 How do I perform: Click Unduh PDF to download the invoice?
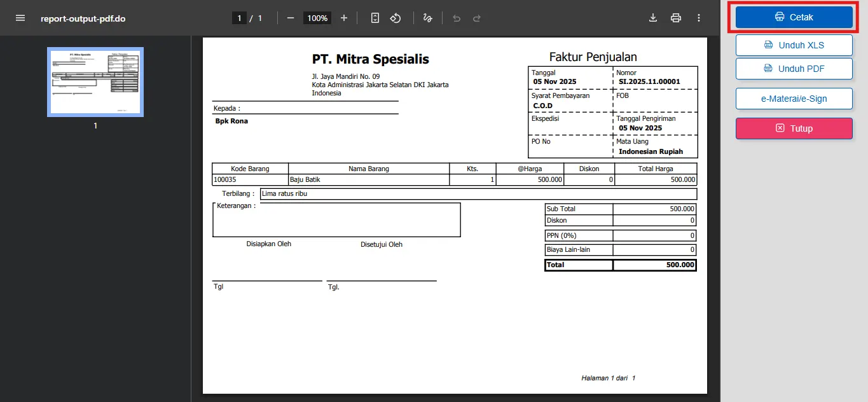794,68
